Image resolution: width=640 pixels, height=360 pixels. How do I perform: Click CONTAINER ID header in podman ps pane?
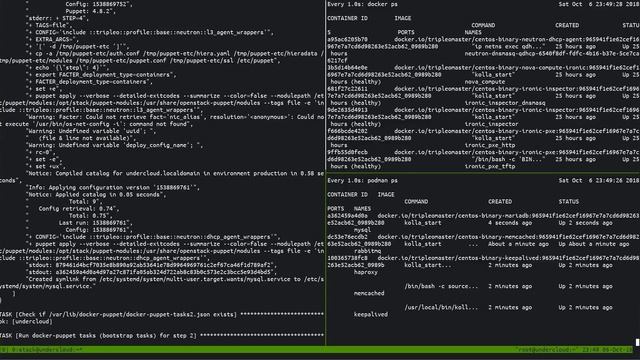[347, 195]
